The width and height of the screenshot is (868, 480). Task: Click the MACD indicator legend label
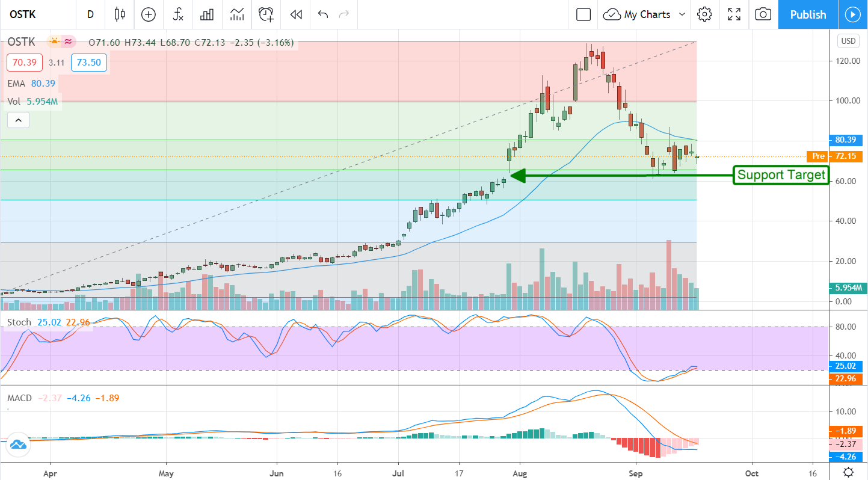tap(19, 398)
